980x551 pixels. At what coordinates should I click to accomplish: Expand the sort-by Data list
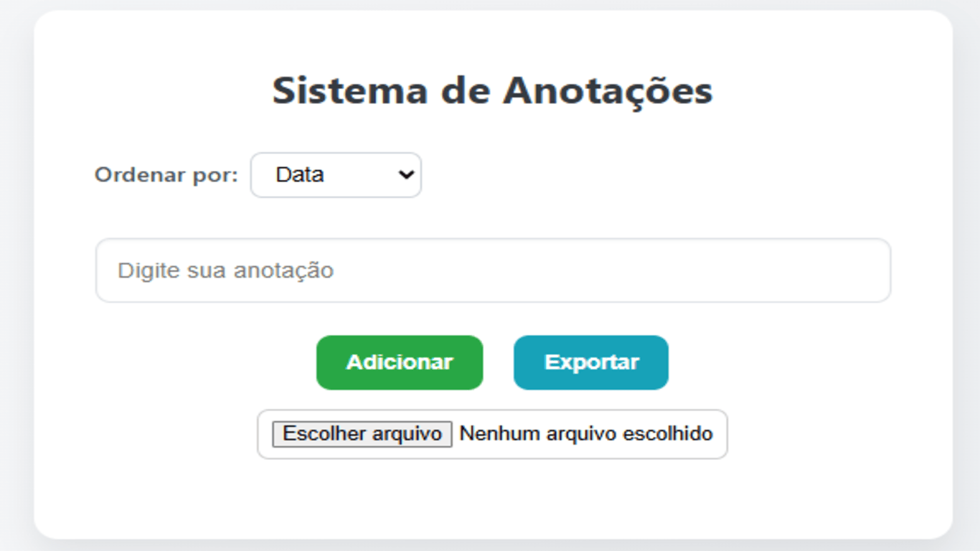pos(335,174)
